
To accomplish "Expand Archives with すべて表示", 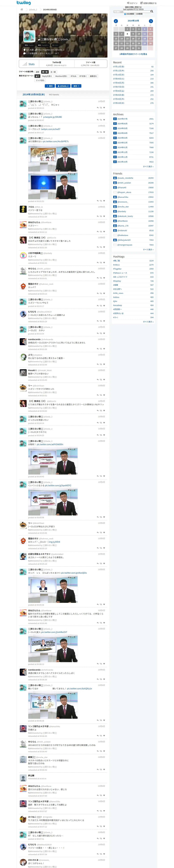I will 148,167.
